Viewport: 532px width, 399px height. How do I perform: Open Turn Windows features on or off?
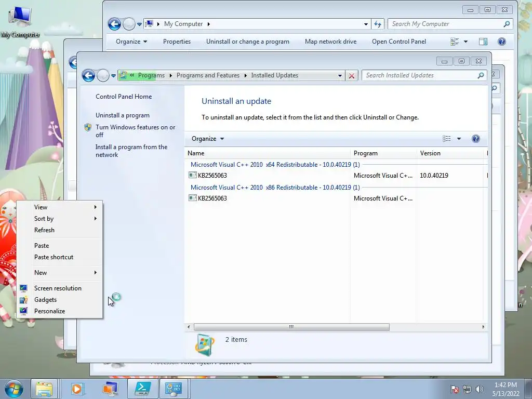click(135, 131)
